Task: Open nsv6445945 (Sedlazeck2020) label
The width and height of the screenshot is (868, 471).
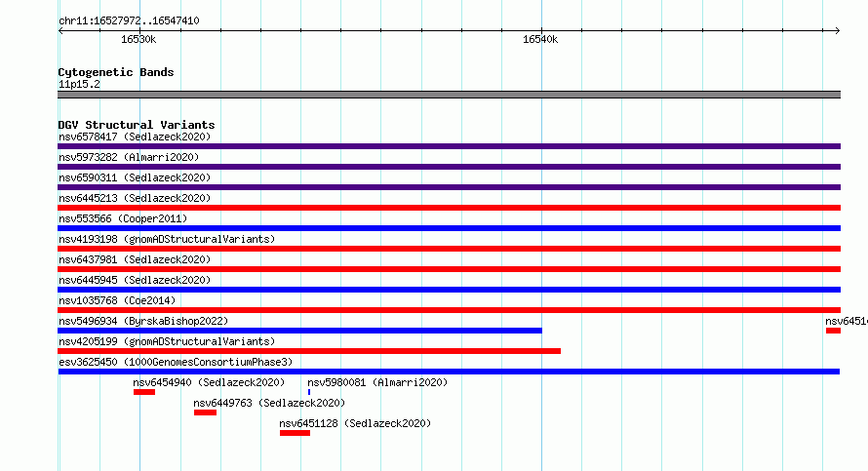Action: coord(135,280)
